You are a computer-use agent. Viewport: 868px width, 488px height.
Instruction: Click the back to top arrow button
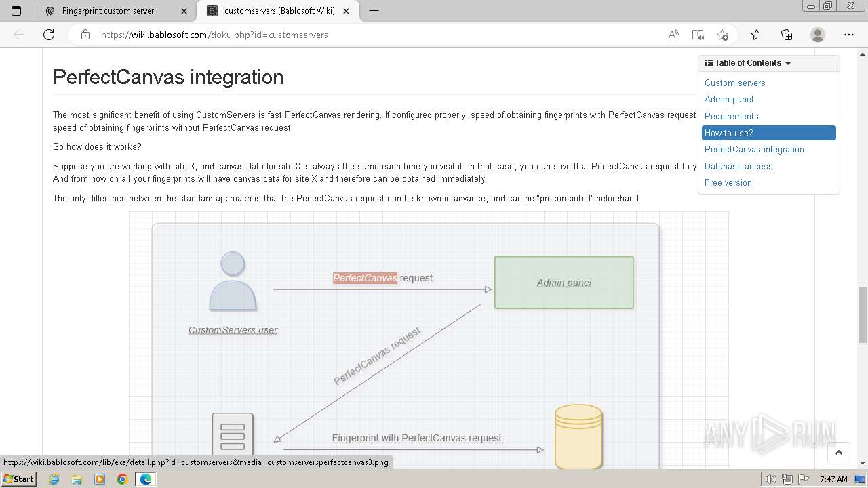point(839,452)
